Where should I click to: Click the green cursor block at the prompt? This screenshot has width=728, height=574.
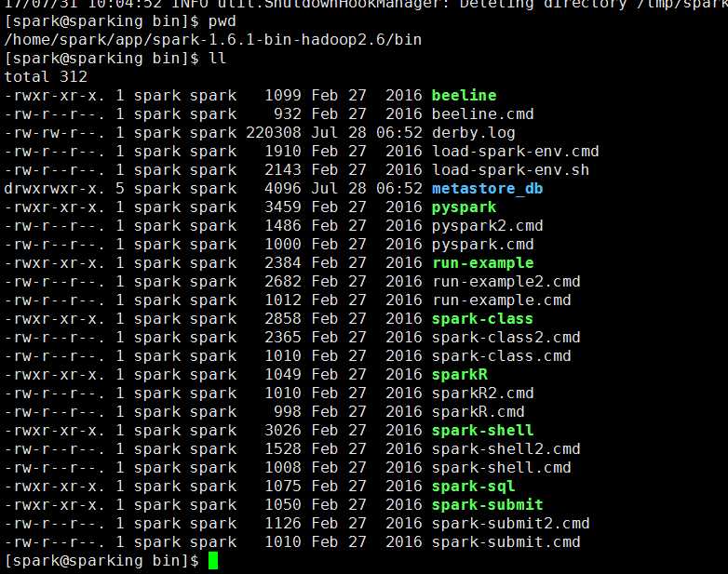[x=213, y=561]
